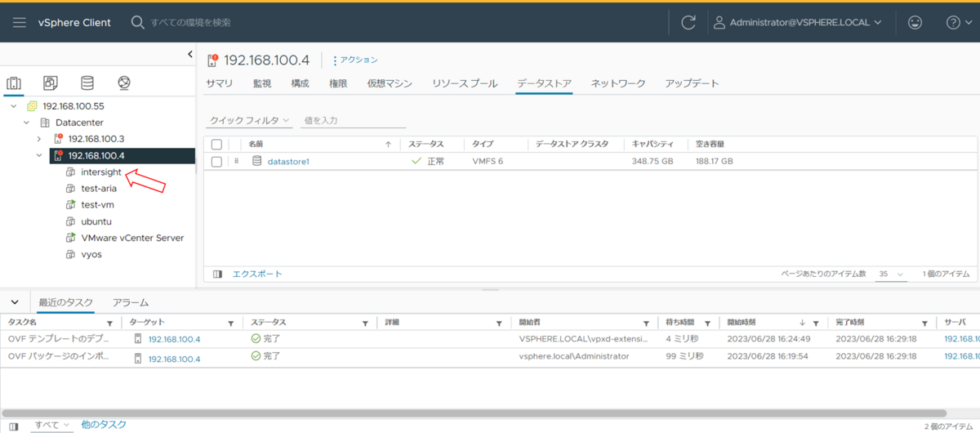The height and width of the screenshot is (433, 980).
Task: Open the 権限 tab
Action: pyautogui.click(x=338, y=83)
